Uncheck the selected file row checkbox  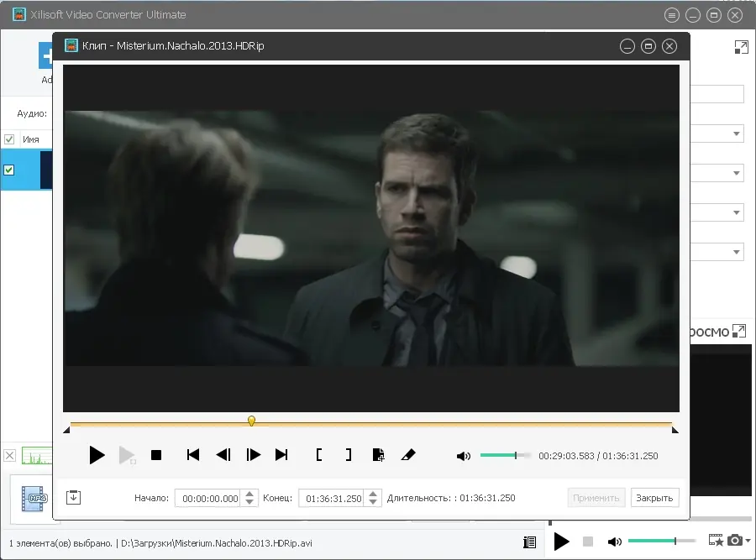click(x=8, y=170)
